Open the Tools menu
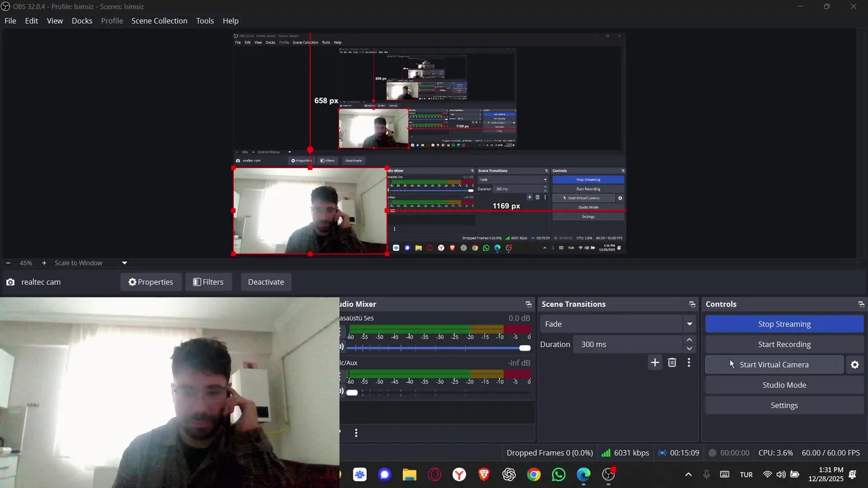The width and height of the screenshot is (868, 488). tap(205, 21)
